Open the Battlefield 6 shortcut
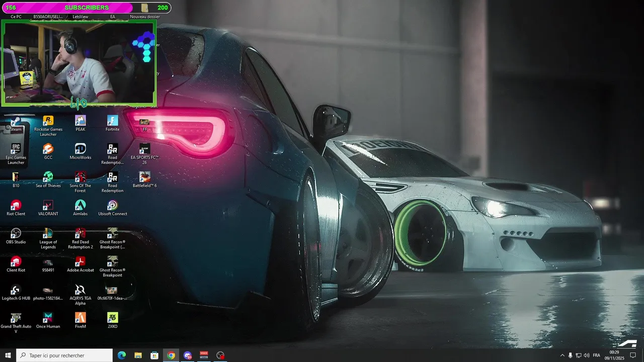Viewport: 644px width, 362px height. coord(145,180)
